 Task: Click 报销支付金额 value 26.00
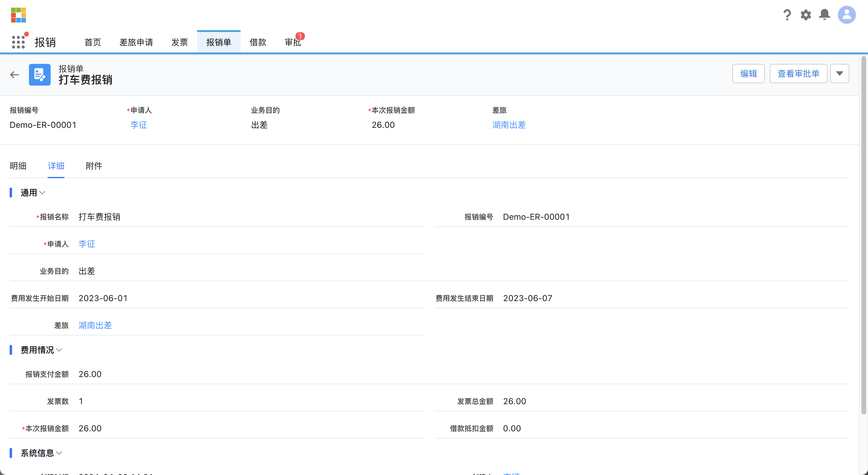[x=90, y=374]
